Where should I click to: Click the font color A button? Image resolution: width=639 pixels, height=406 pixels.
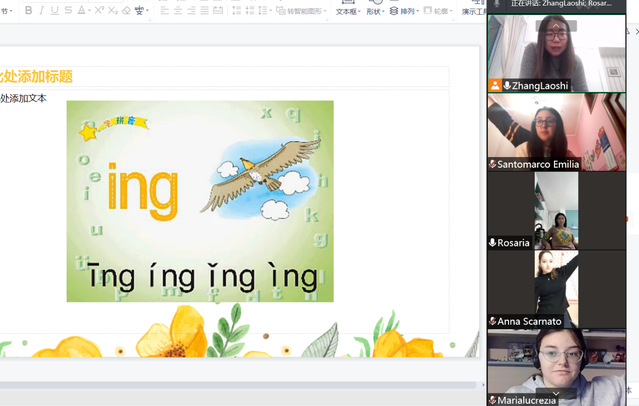pyautogui.click(x=82, y=11)
